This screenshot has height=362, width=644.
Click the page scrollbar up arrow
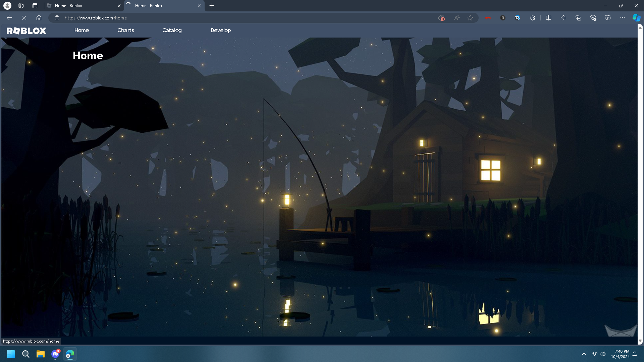pyautogui.click(x=640, y=28)
